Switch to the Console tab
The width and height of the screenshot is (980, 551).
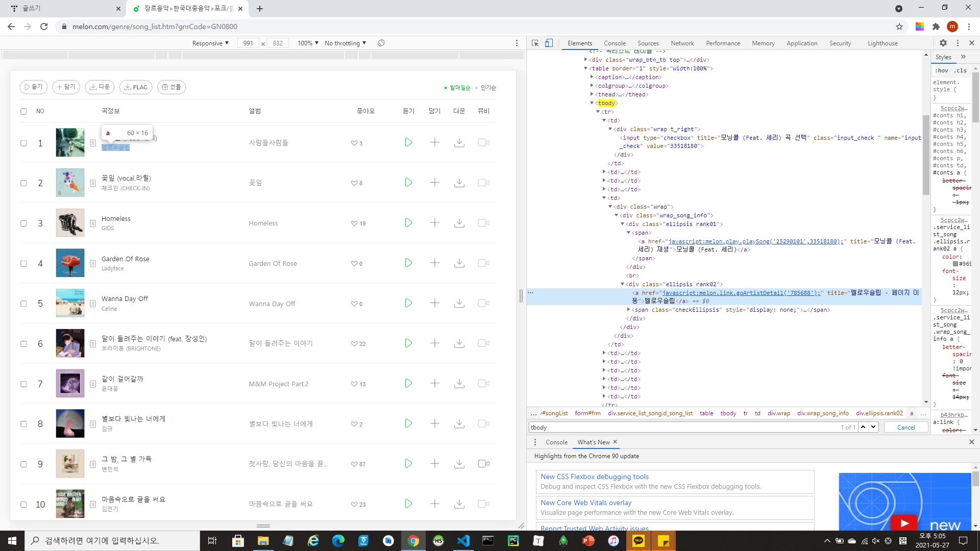point(615,43)
